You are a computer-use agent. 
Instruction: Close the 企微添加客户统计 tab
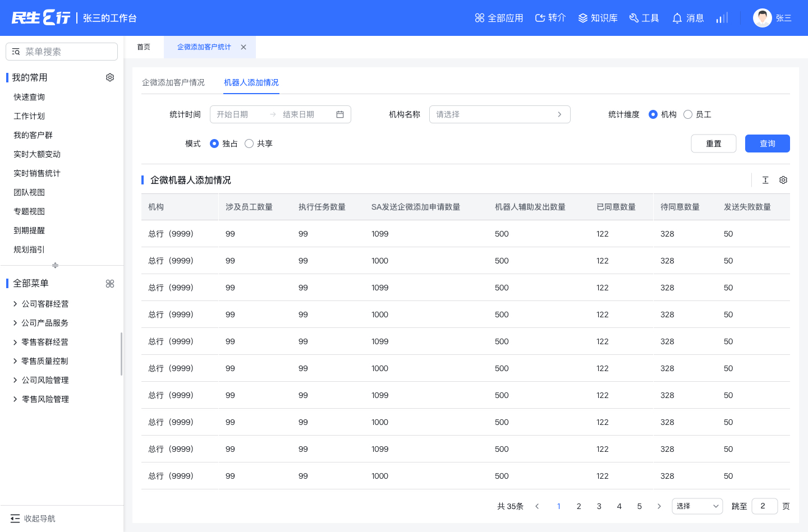click(244, 47)
